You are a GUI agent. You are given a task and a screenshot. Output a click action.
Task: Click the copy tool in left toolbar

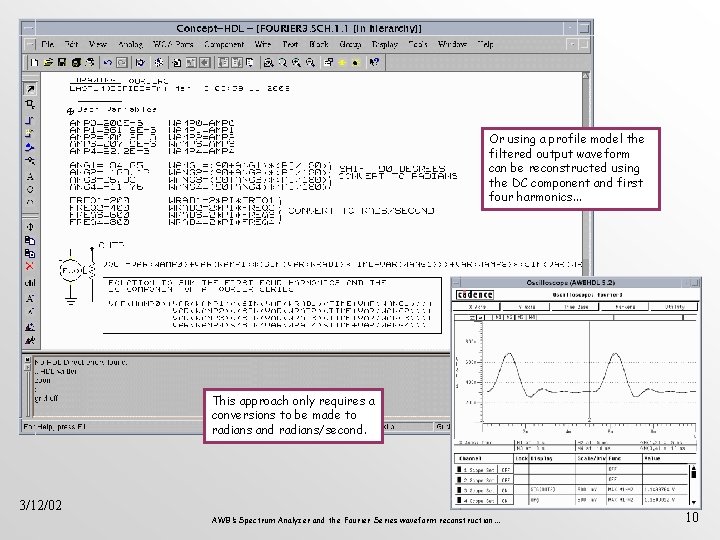(30, 240)
